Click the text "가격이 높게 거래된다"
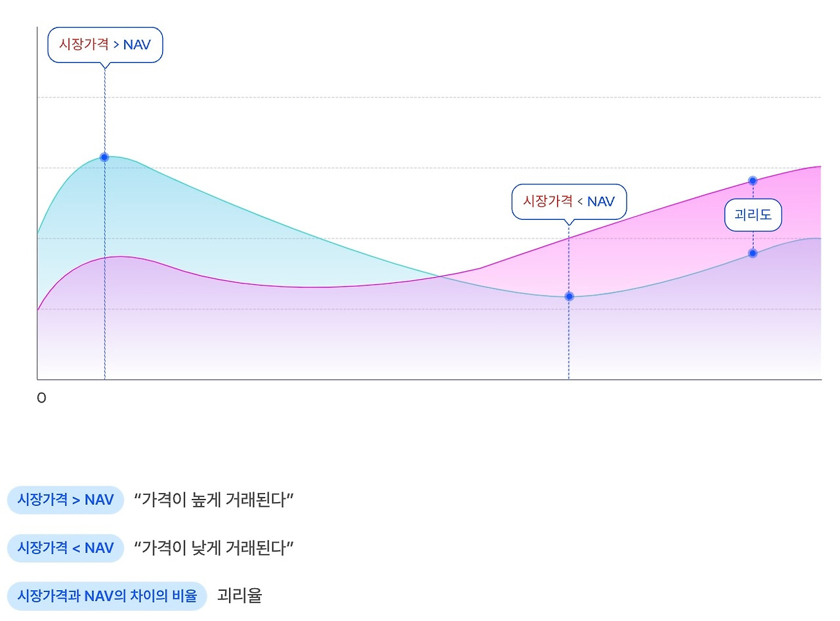Image resolution: width=840 pixels, height=621 pixels. coord(213,500)
